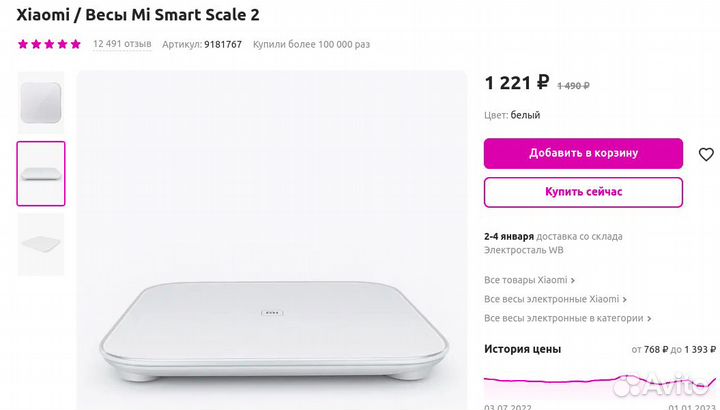The width and height of the screenshot is (720, 410).
Task: Click the pink price history graph
Action: tap(596, 383)
